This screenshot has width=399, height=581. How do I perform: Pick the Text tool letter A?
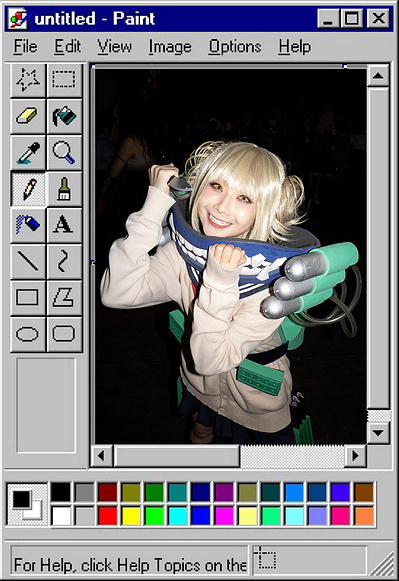(64, 225)
